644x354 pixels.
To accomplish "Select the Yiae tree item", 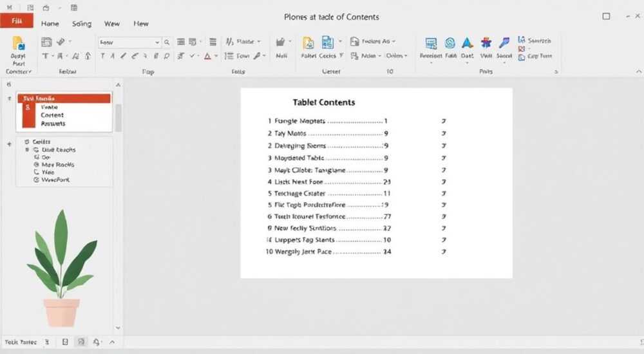I will (x=48, y=172).
